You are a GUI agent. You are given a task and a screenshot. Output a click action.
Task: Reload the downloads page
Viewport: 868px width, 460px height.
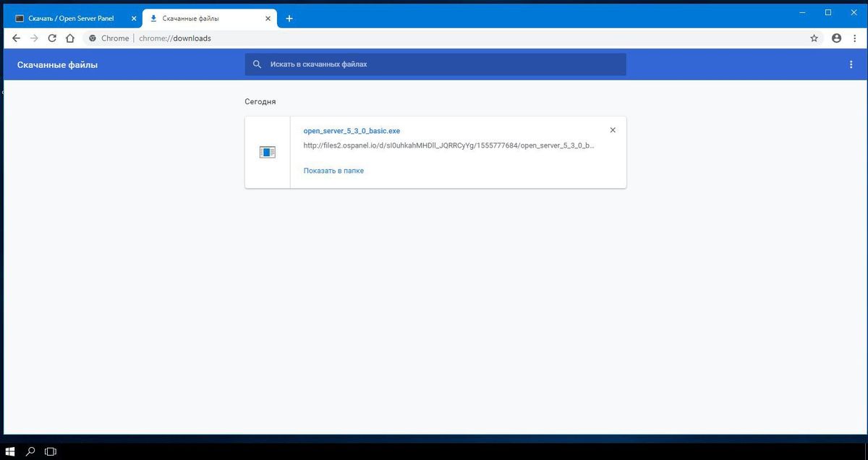(52, 38)
